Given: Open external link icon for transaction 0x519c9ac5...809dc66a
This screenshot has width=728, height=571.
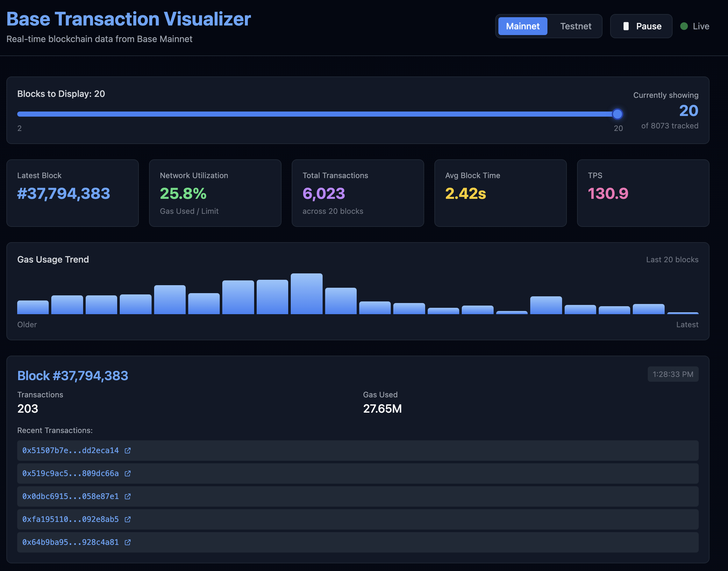Looking at the screenshot, I should pyautogui.click(x=127, y=473).
